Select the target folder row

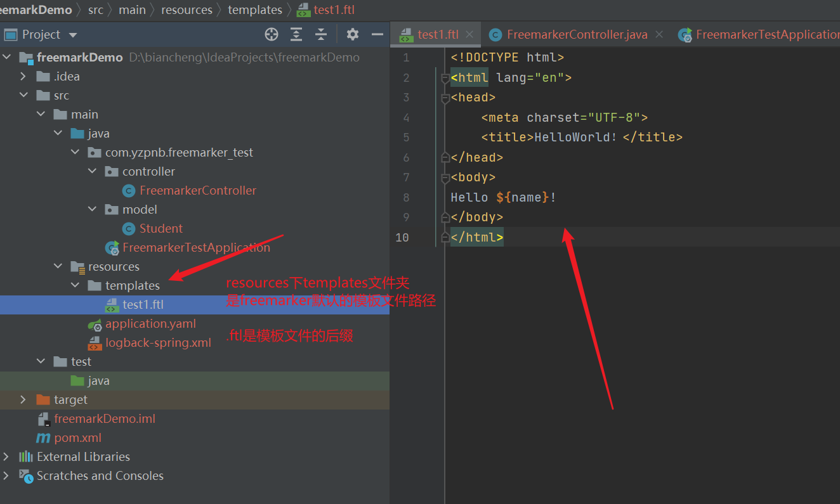(195, 399)
